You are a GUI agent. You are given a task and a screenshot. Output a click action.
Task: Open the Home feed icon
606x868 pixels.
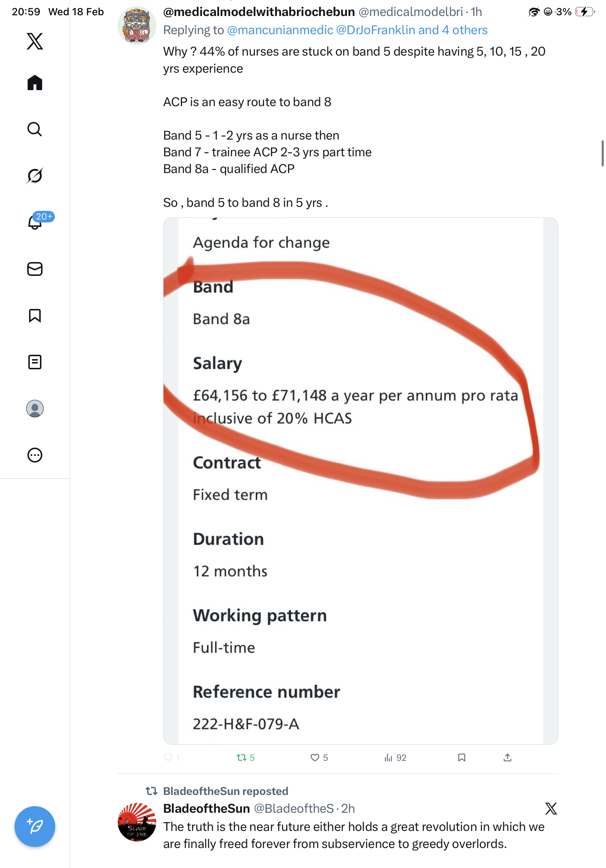click(x=35, y=83)
